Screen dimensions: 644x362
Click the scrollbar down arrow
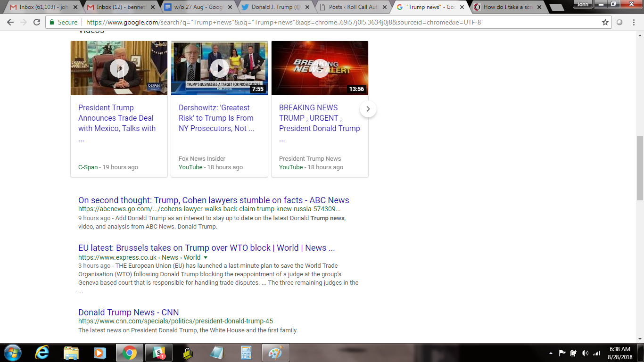pos(640,338)
